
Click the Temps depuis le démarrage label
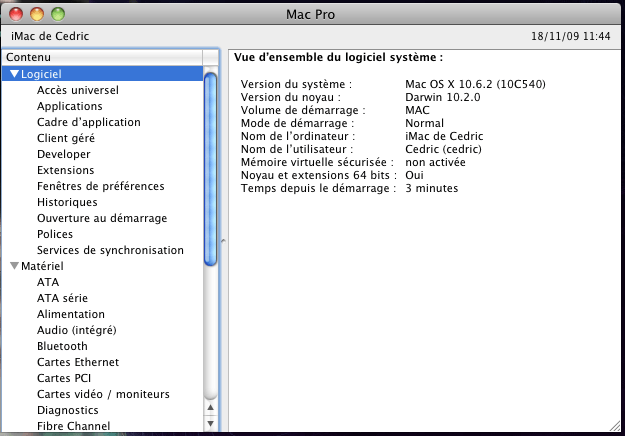click(318, 188)
